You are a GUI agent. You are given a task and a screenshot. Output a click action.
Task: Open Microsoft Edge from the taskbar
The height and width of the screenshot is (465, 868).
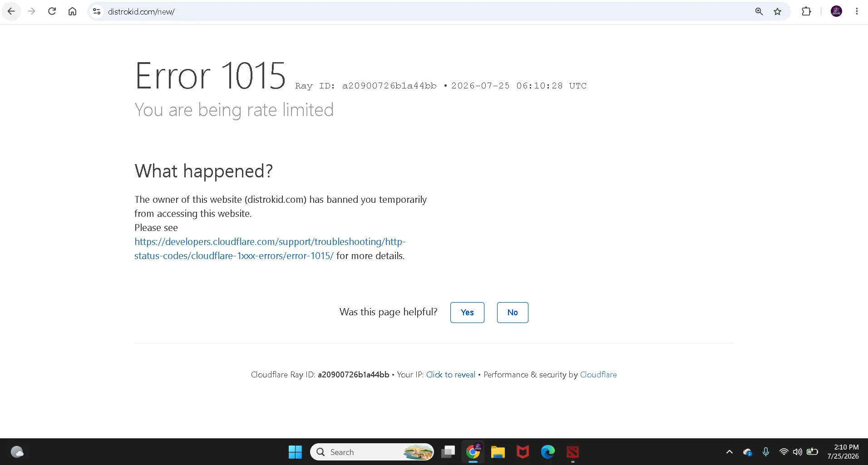[548, 452]
